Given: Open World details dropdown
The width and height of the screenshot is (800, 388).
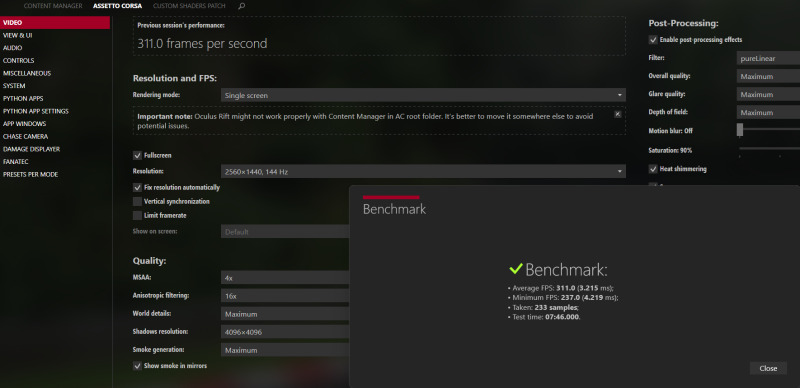Looking at the screenshot, I should coord(285,314).
